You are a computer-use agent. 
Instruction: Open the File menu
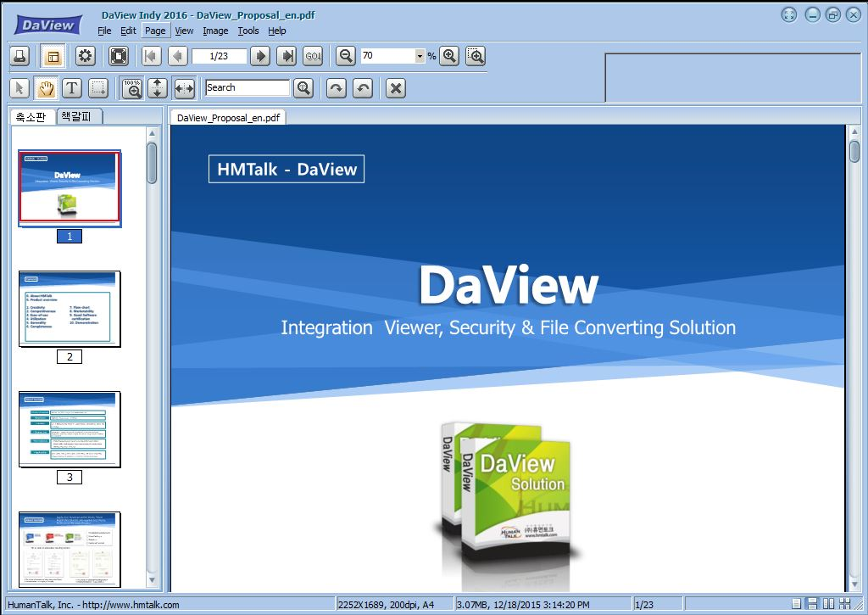point(104,31)
